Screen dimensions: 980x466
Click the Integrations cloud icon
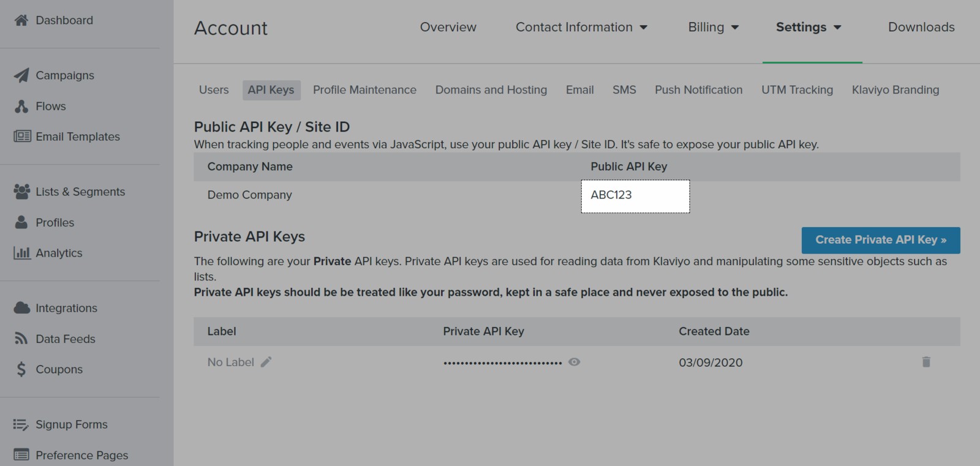pos(21,308)
